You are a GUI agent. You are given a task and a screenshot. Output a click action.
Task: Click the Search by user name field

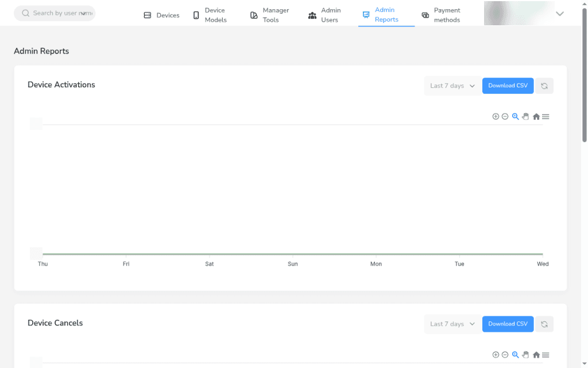[55, 13]
